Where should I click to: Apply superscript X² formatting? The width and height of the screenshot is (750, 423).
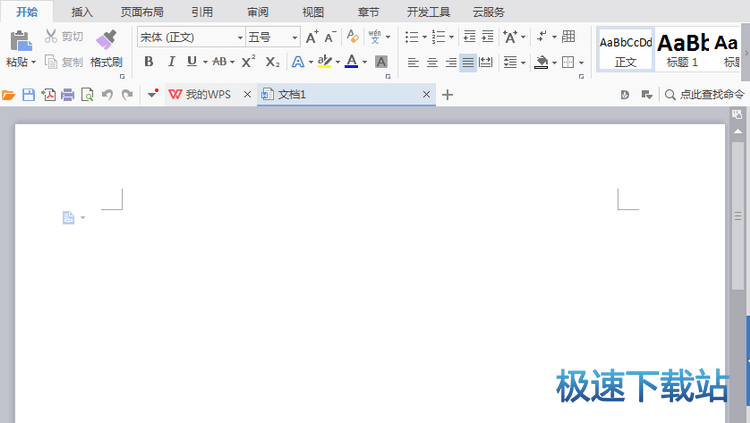[248, 62]
